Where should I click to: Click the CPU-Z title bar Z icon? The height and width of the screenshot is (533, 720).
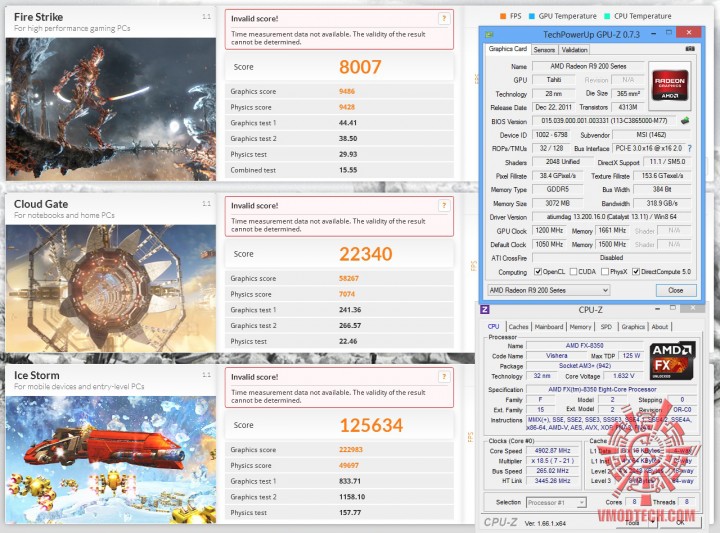485,309
